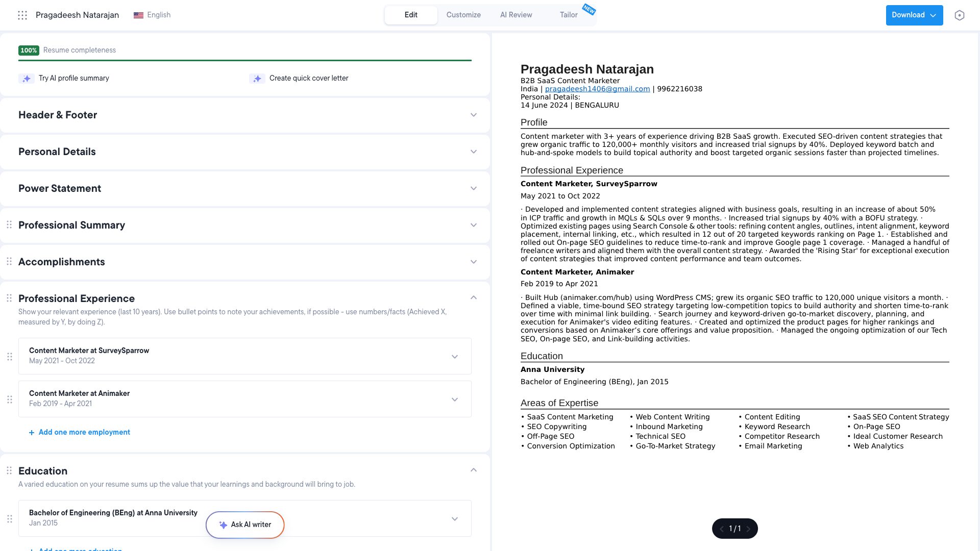
Task: Click the resume completeness progress bar
Action: click(245, 61)
